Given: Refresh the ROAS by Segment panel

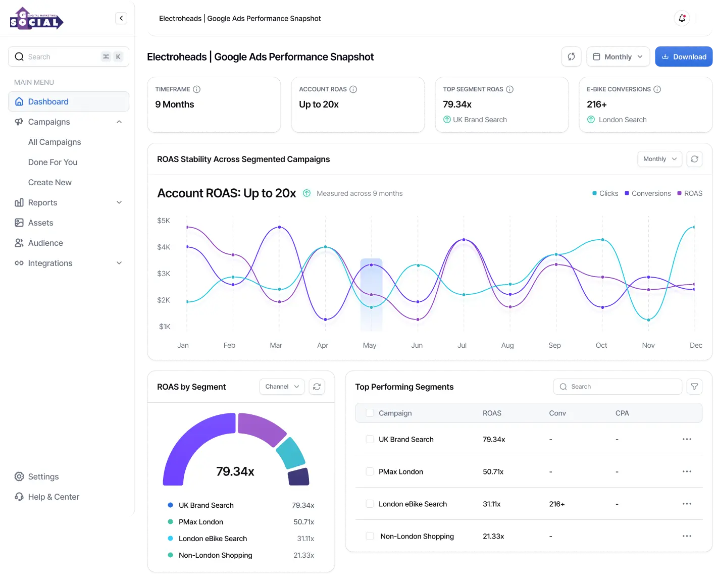Looking at the screenshot, I should pyautogui.click(x=317, y=387).
